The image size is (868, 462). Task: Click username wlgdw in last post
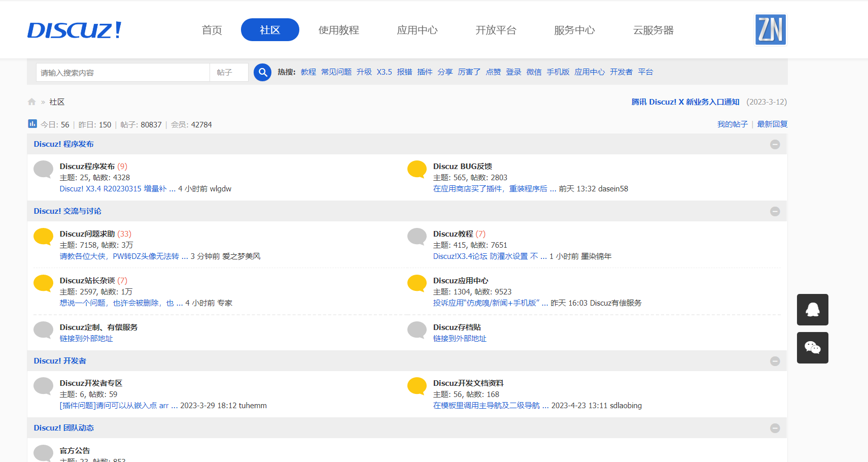tap(221, 189)
